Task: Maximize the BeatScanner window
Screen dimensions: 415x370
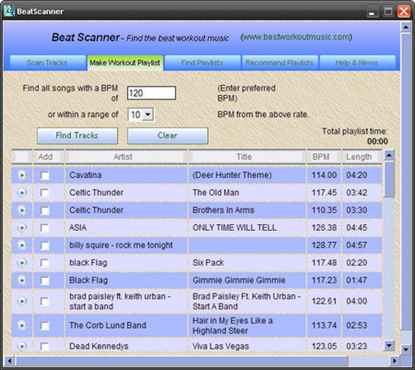Action: click(x=388, y=12)
